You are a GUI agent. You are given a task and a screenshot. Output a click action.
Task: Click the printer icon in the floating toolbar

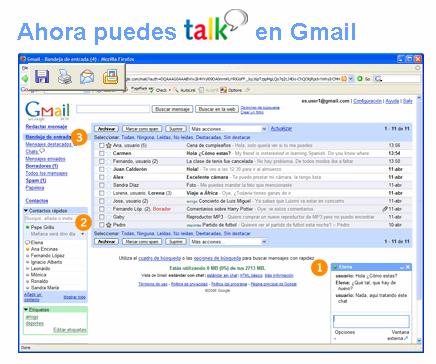tap(64, 76)
